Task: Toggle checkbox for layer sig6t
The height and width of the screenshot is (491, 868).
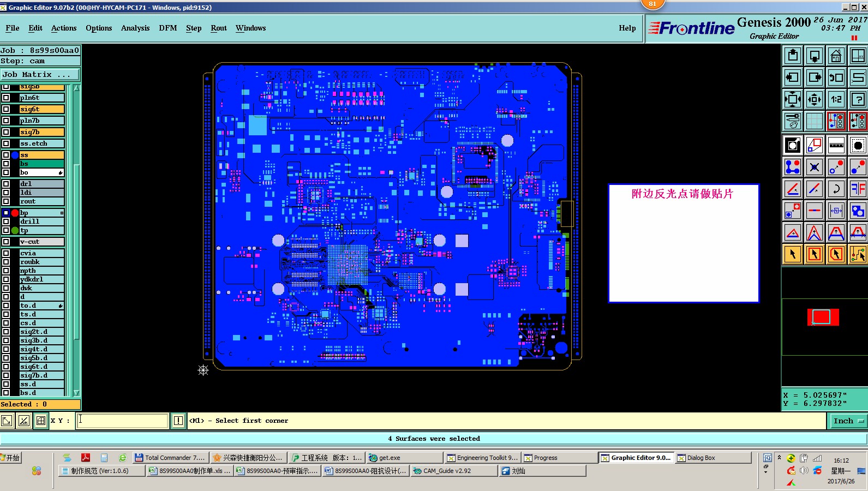Action: coord(6,109)
